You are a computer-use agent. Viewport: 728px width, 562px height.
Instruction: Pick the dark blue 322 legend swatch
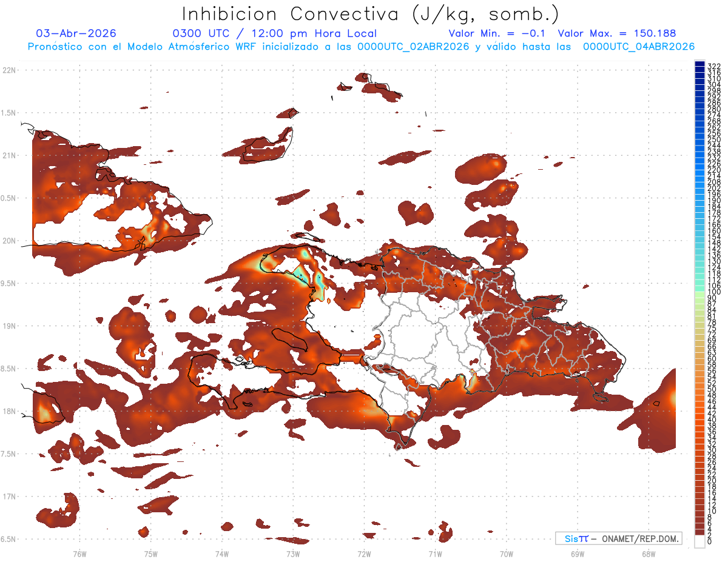(x=699, y=64)
